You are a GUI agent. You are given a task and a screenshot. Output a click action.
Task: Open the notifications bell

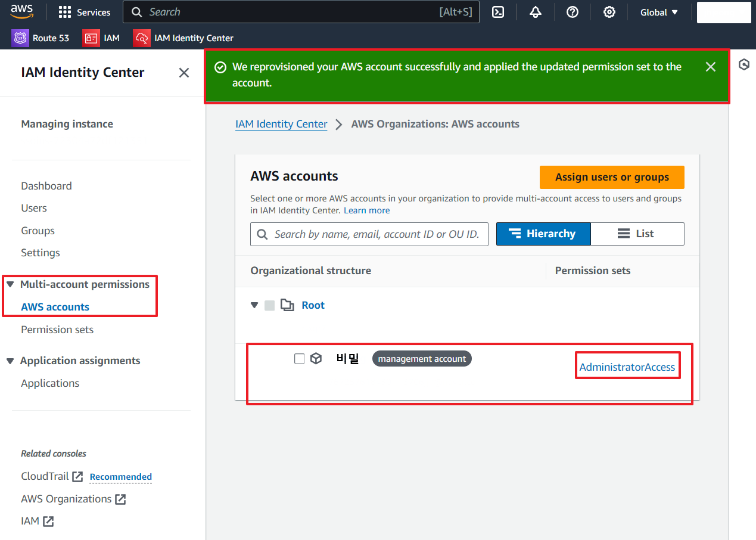click(x=535, y=12)
